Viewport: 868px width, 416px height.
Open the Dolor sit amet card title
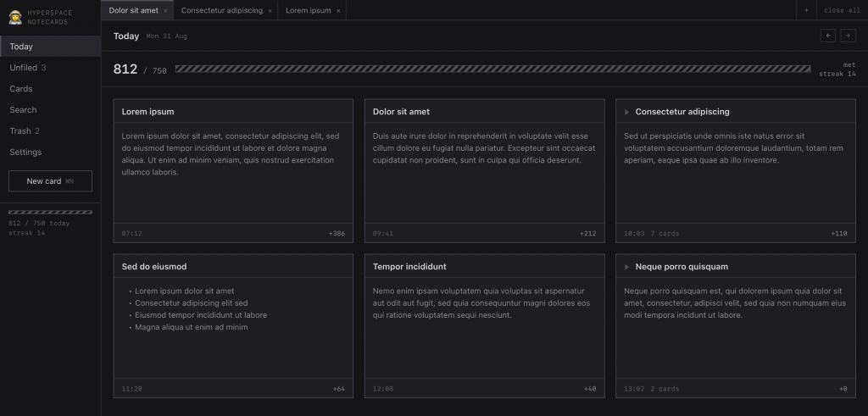click(401, 112)
